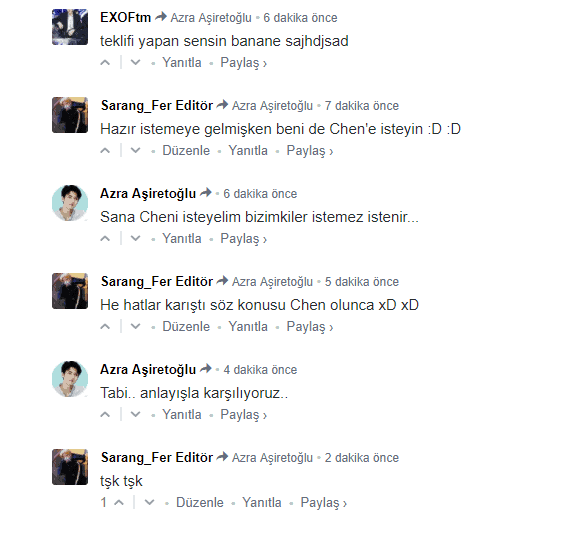561x533 pixels.
Task: Downvote the 'tşk tşk' comment
Action: pos(149,503)
